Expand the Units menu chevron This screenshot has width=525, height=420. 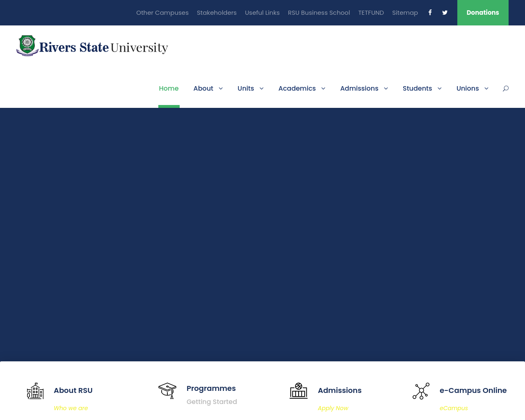coord(261,88)
